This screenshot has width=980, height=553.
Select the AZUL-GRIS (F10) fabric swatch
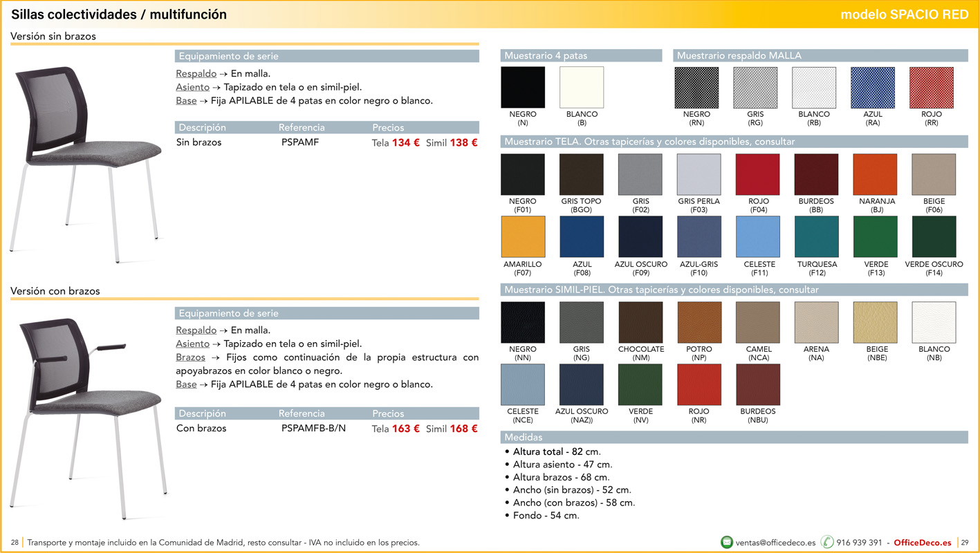click(x=699, y=237)
